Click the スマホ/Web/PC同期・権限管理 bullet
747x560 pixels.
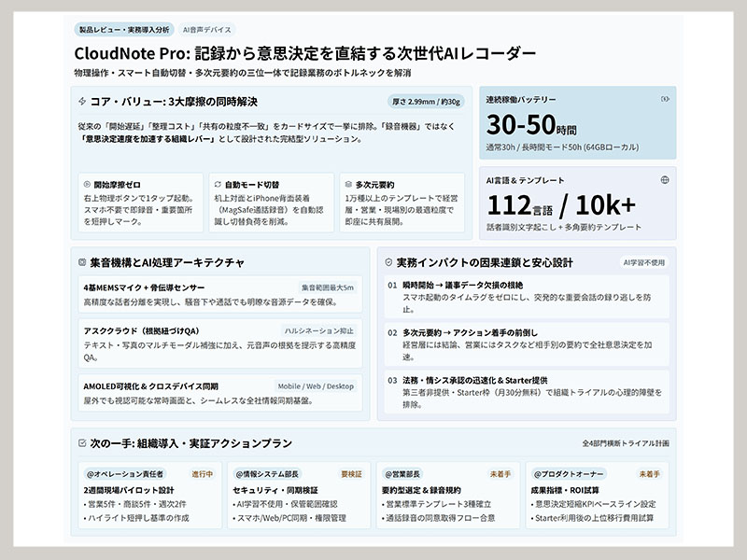(289, 518)
